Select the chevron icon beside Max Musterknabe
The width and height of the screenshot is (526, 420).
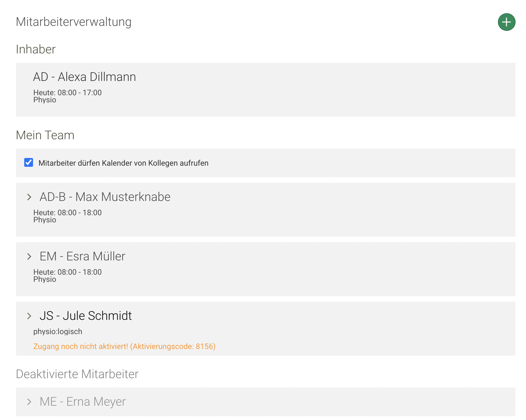coord(29,197)
